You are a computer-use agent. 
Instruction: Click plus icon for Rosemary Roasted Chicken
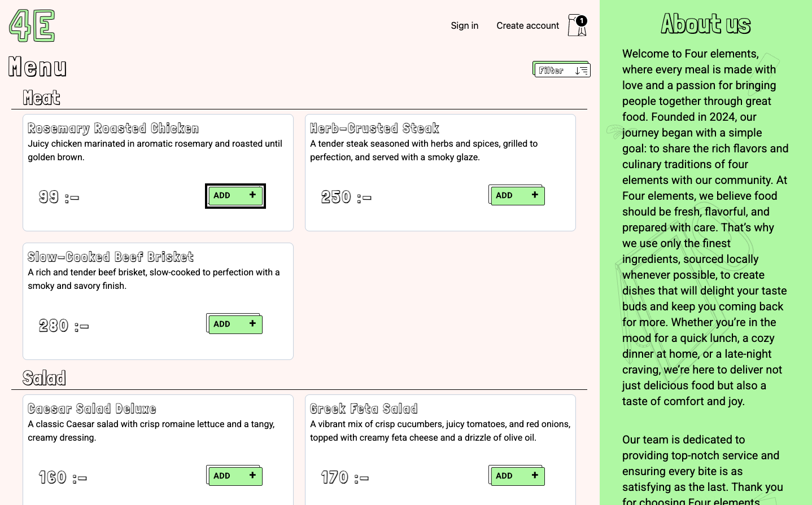pyautogui.click(x=252, y=195)
